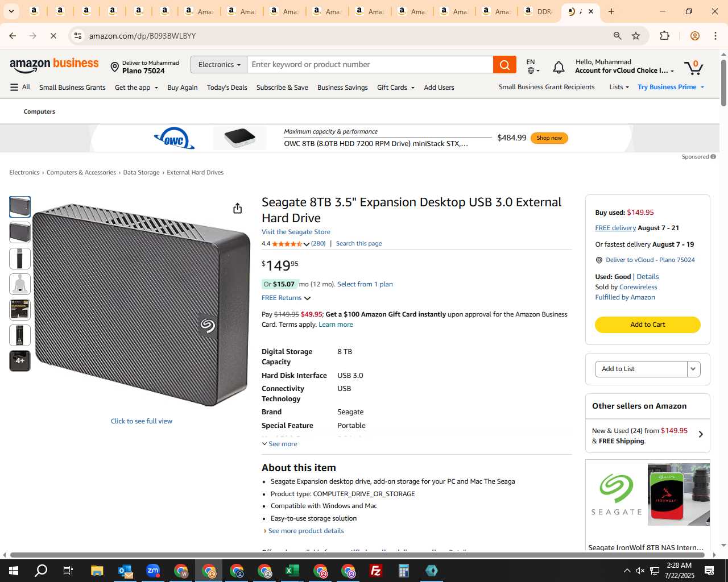This screenshot has width=728, height=582.
Task: Bookmark this page with star icon
Action: pos(636,36)
